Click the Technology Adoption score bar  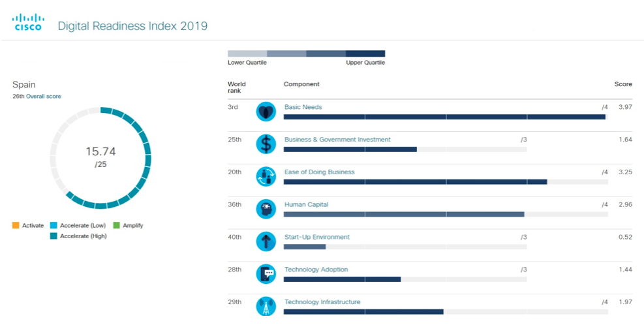click(405, 279)
